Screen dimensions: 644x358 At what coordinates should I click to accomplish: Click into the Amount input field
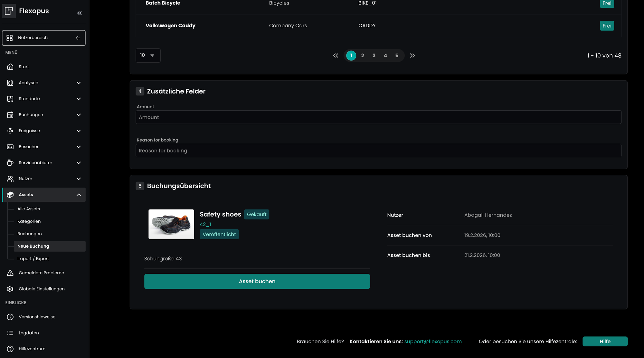[378, 117]
